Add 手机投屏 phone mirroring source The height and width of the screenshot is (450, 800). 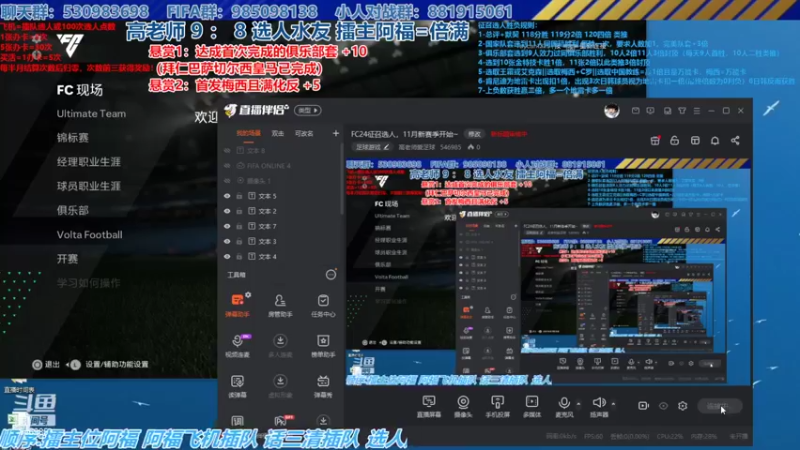click(497, 406)
